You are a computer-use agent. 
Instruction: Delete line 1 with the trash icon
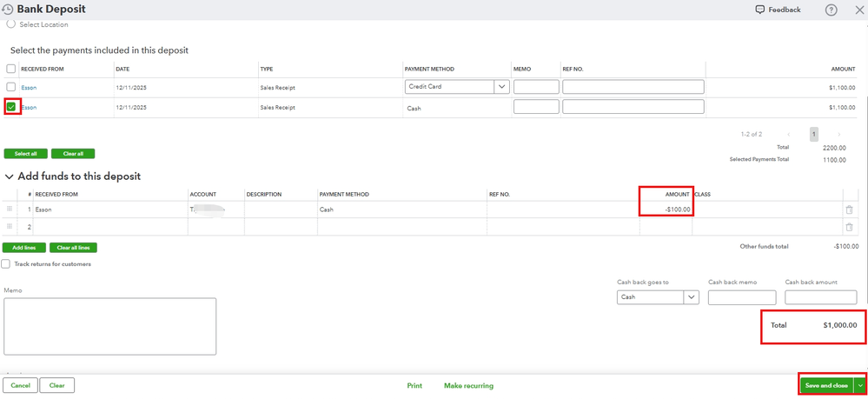[849, 209]
